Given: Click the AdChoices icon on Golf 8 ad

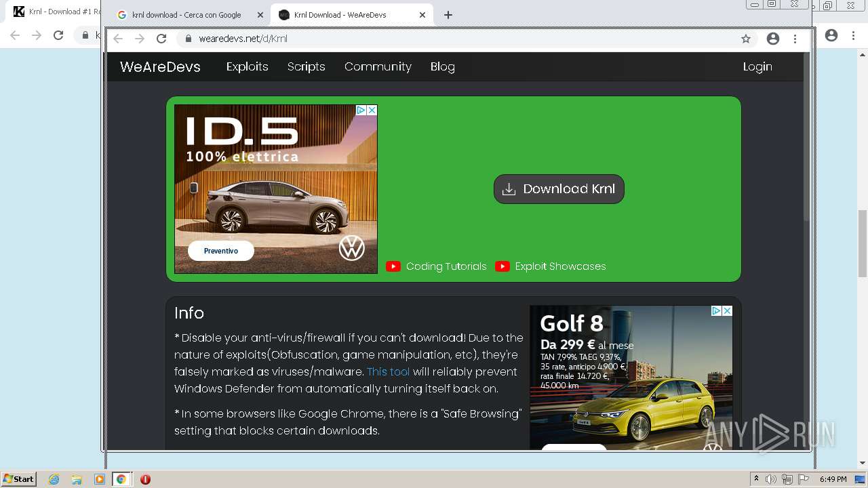Looking at the screenshot, I should [x=716, y=310].
